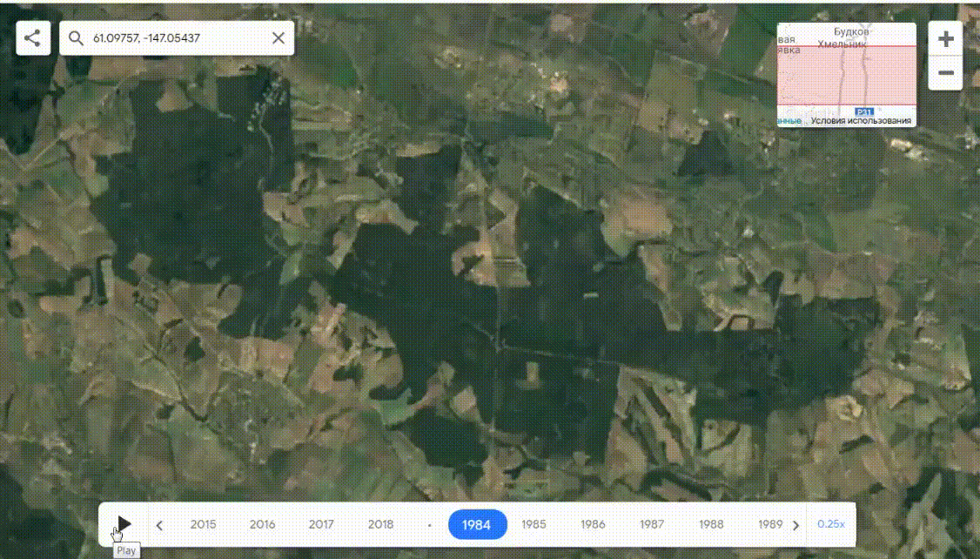Viewport: 980px width, 559px height.
Task: Click in the coordinates search field
Action: [174, 38]
